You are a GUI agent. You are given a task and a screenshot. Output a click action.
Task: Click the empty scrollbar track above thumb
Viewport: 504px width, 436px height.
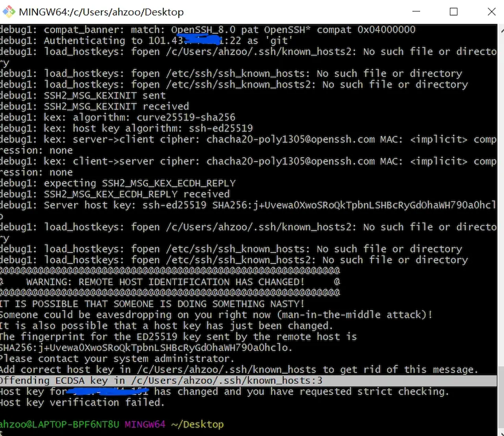(501, 197)
